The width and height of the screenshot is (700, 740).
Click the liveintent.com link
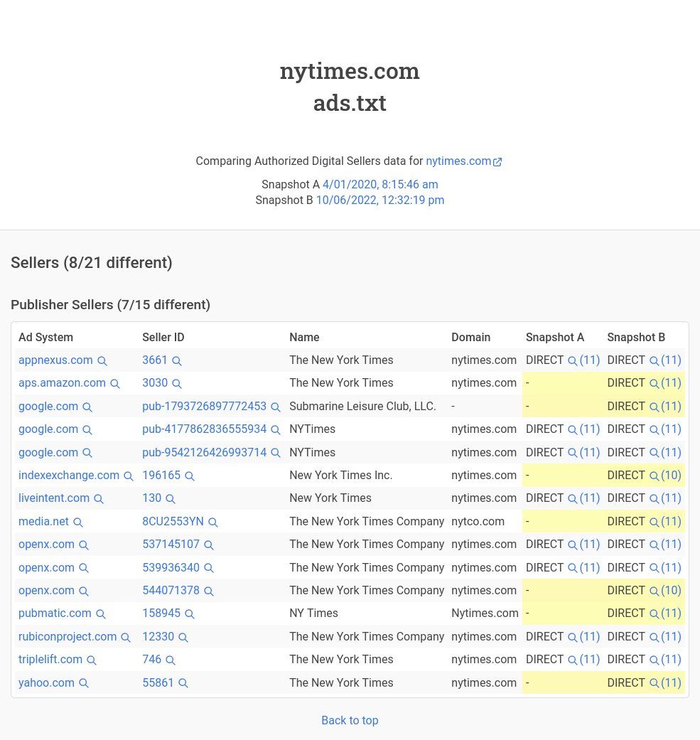click(54, 498)
